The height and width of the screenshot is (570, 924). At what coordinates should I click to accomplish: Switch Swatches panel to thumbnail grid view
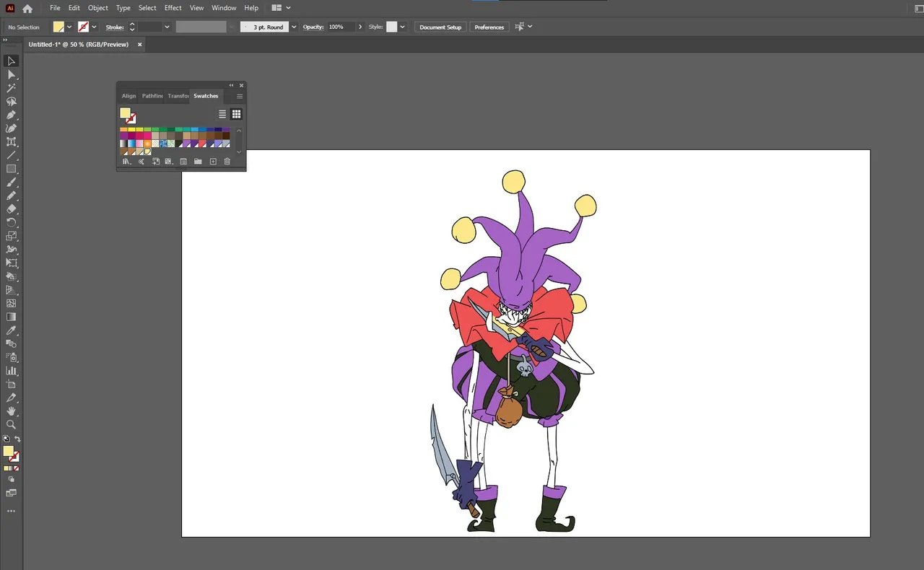[x=236, y=114]
